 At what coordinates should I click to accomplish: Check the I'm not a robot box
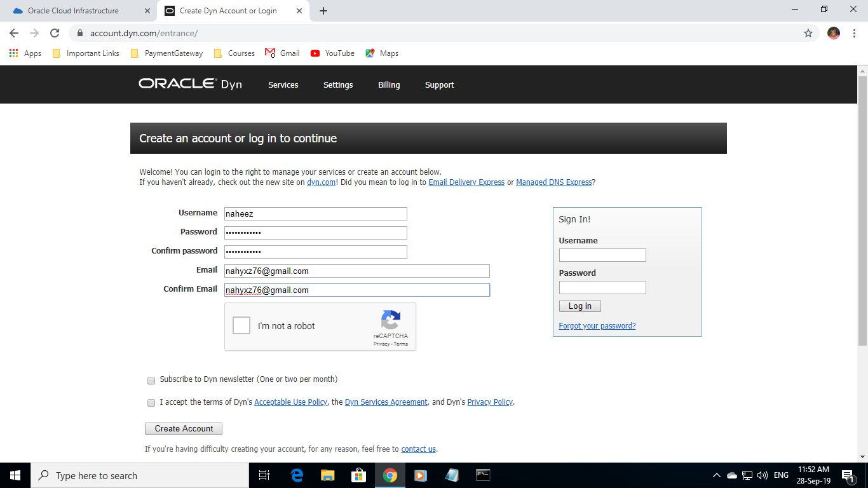click(x=241, y=326)
